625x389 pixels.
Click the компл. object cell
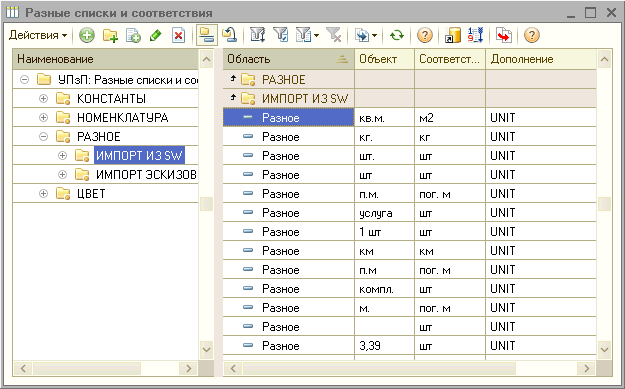point(384,289)
